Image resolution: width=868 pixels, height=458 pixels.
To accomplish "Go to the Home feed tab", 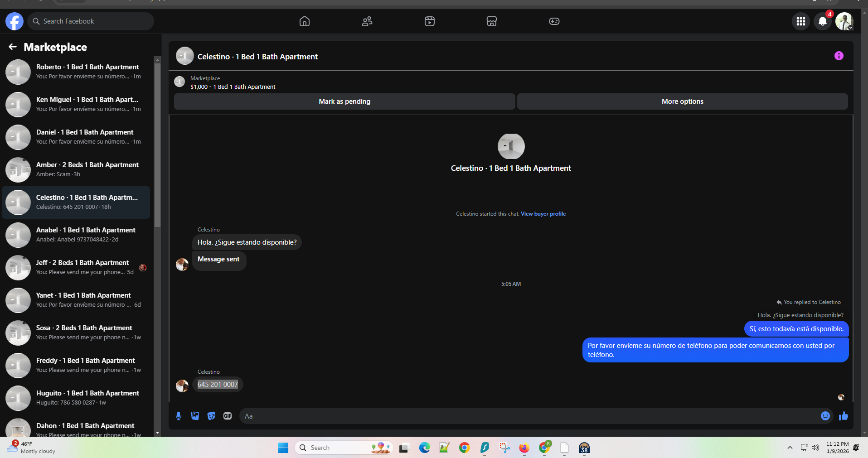I will coord(305,21).
